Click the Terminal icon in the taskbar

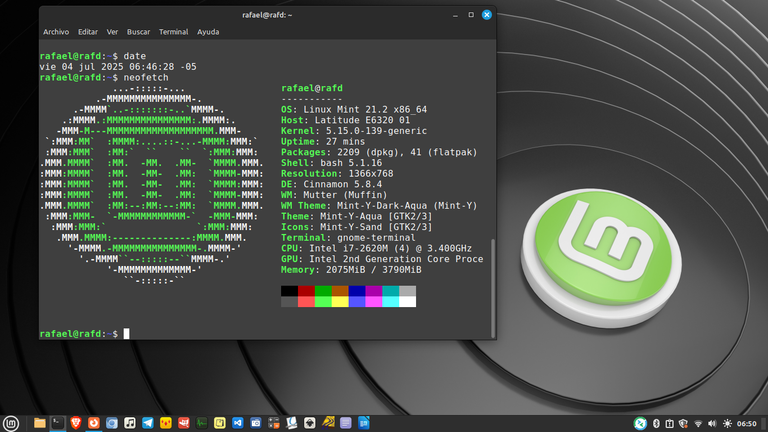coord(58,423)
